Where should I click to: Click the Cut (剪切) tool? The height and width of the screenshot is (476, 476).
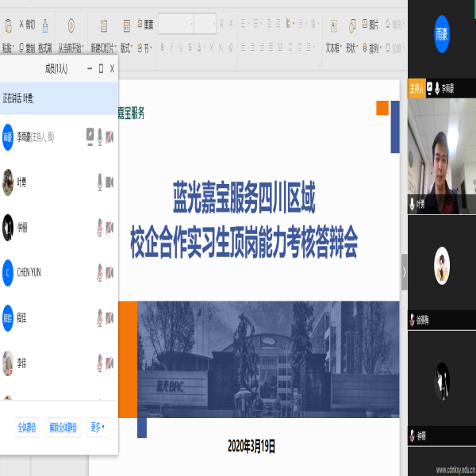click(x=27, y=25)
